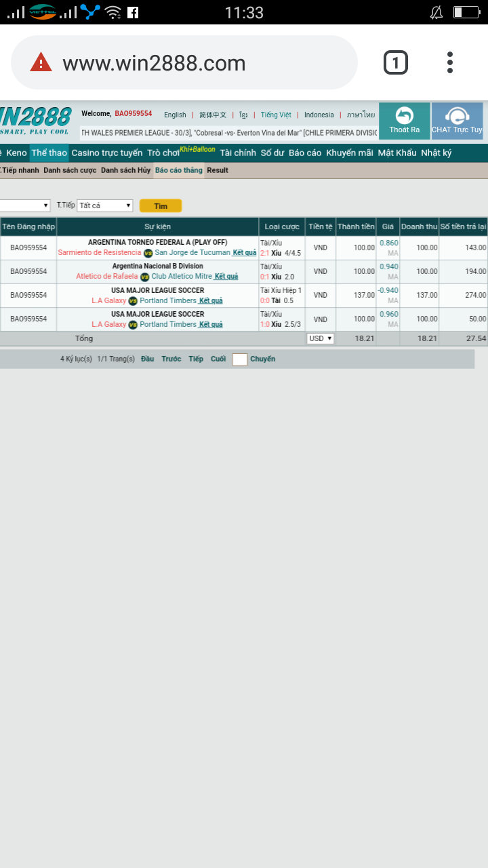Click the WIN2888 logo

(35, 120)
